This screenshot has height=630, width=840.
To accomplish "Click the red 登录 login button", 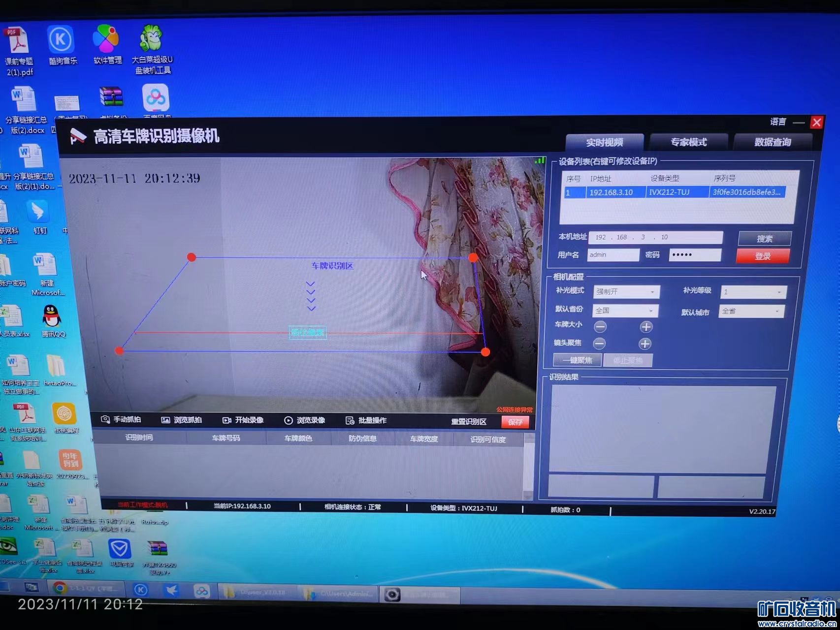I will tap(763, 256).
